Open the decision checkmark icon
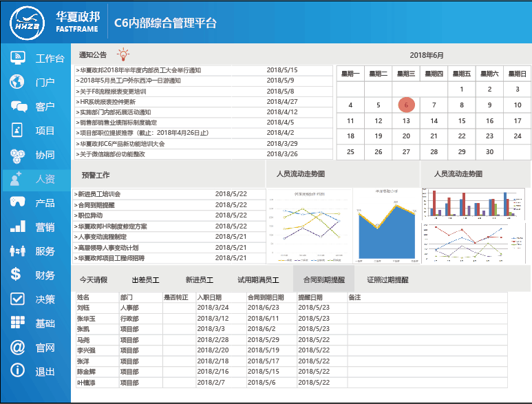Screen dimensions: 532x404 point(18,299)
